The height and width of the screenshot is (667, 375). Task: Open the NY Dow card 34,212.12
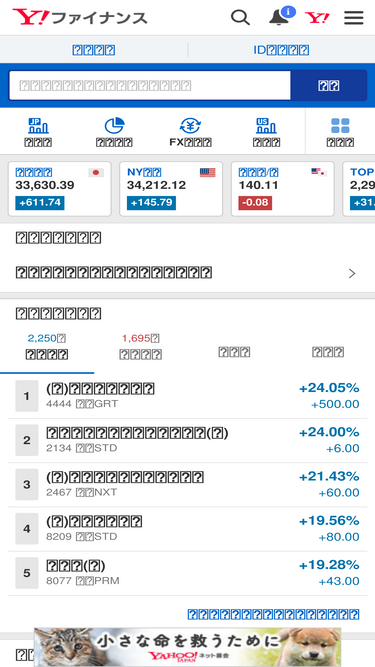point(171,189)
